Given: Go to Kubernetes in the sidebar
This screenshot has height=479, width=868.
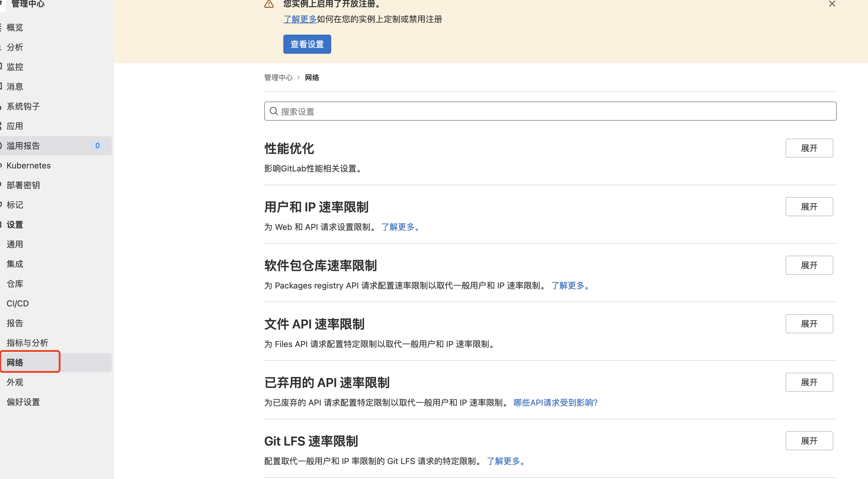Looking at the screenshot, I should pos(29,166).
